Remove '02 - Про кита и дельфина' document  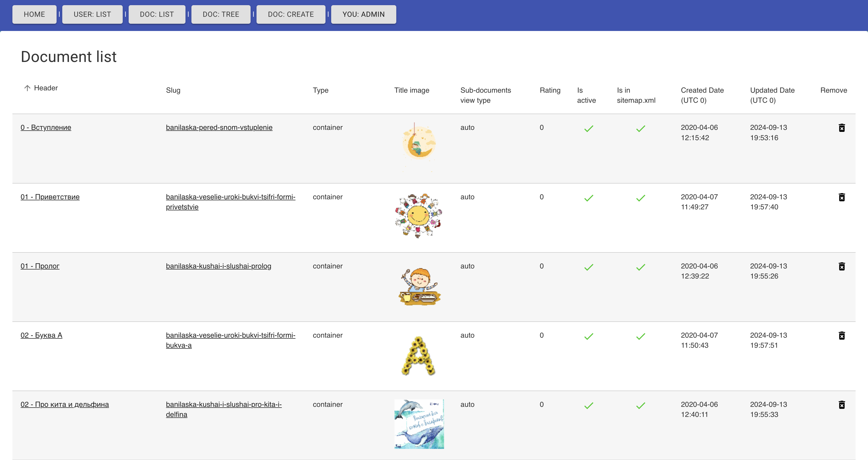(841, 405)
